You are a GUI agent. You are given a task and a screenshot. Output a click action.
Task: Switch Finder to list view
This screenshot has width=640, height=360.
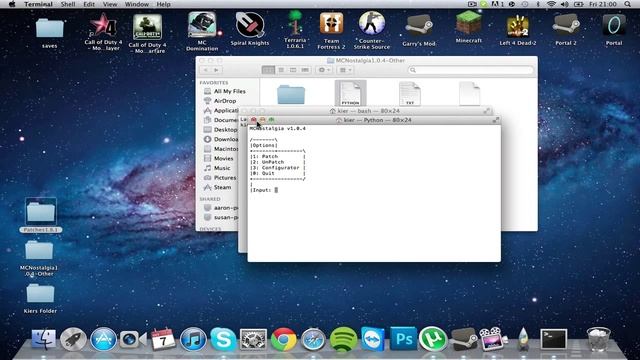pos(281,70)
